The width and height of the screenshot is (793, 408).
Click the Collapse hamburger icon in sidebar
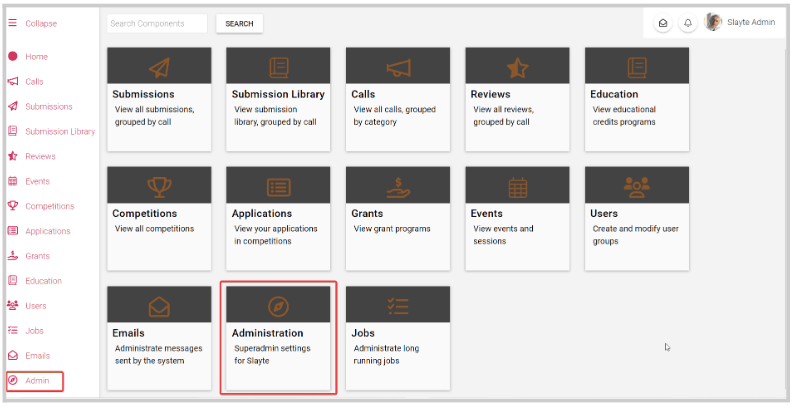[x=13, y=23]
